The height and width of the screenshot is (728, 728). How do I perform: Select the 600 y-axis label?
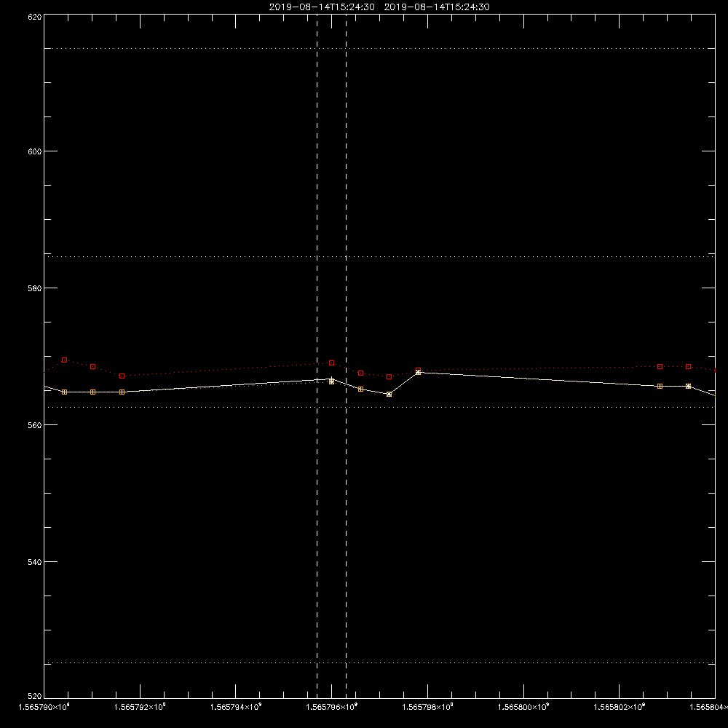click(35, 152)
